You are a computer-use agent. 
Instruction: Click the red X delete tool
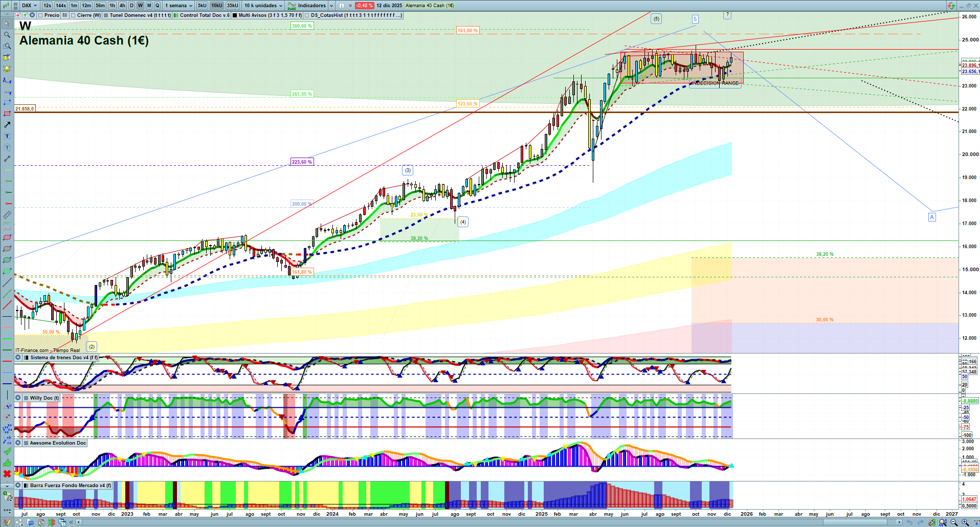(7, 474)
